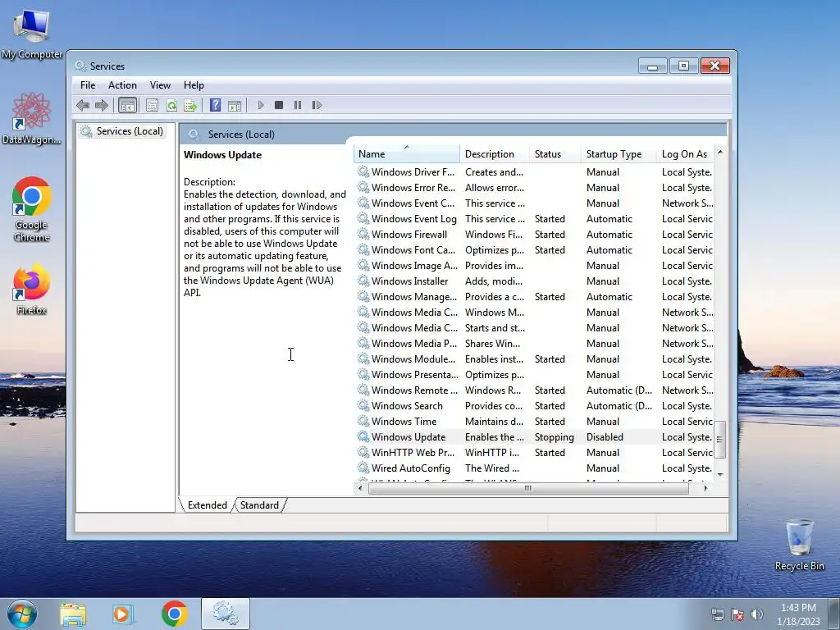840x630 pixels.
Task: Click the horizontal scrollbar left arrow
Action: point(360,488)
